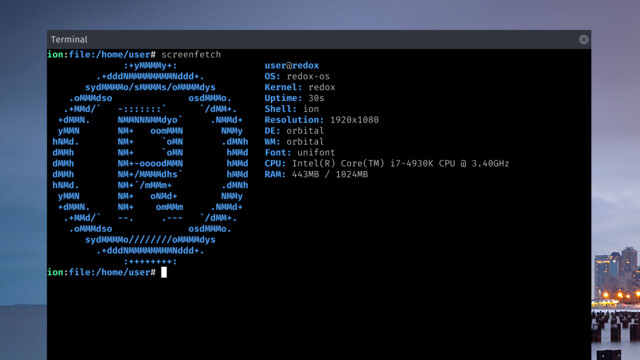Click the terminal cursor block at the prompt
Viewport: 640px width, 360px height.
click(164, 272)
